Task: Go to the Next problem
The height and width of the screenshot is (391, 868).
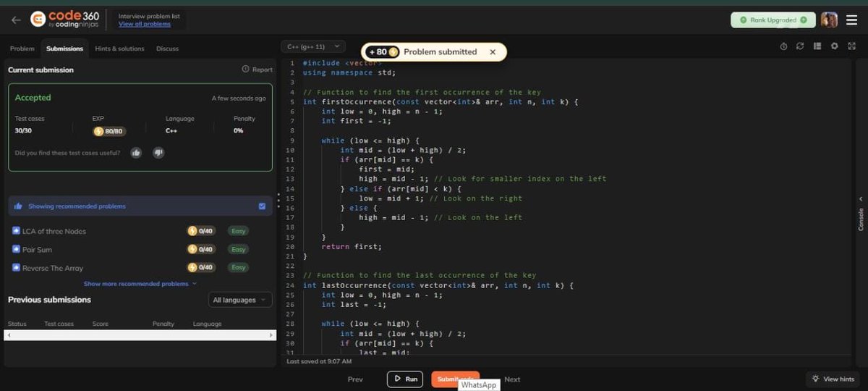Action: pos(512,379)
